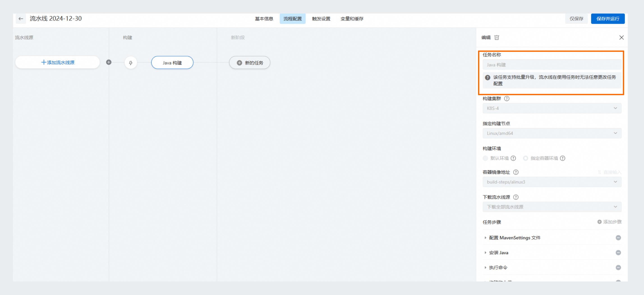
Task: Select the 指定容器环境 radio button
Action: point(525,158)
